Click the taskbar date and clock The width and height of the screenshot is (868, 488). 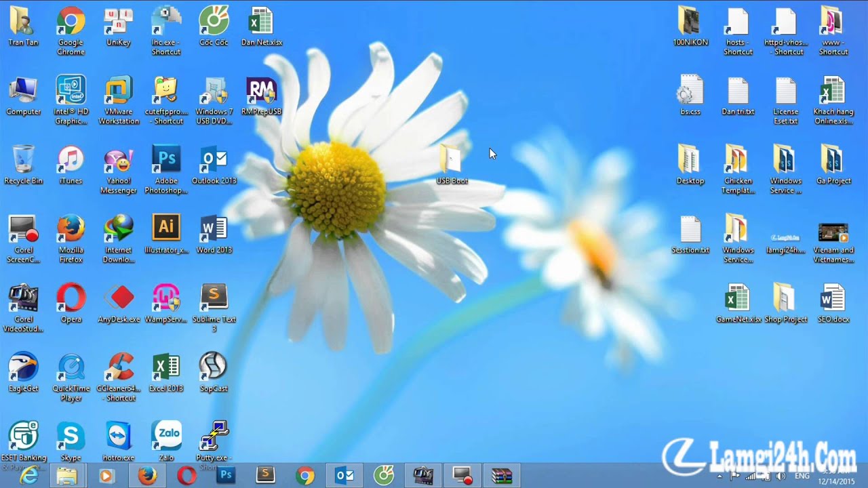[835, 476]
